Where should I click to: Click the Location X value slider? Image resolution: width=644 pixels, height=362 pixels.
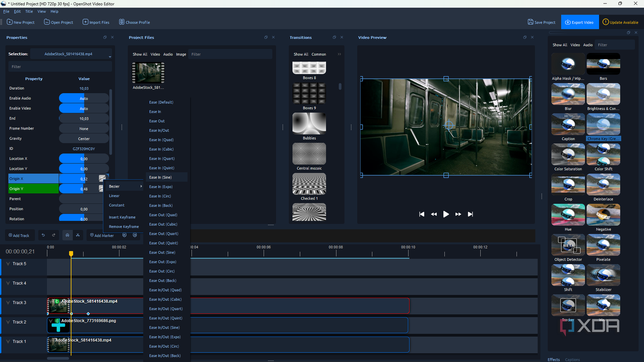click(84, 159)
